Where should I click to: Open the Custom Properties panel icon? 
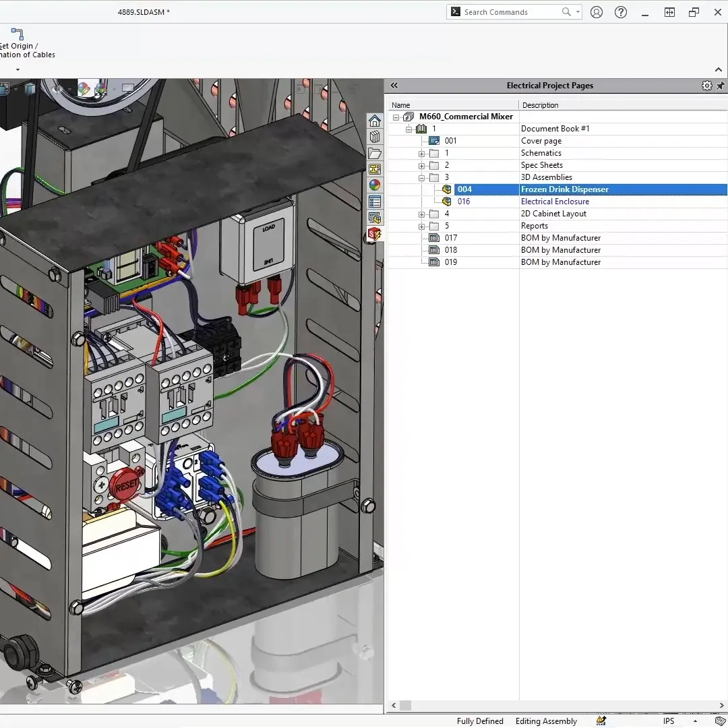point(375,201)
